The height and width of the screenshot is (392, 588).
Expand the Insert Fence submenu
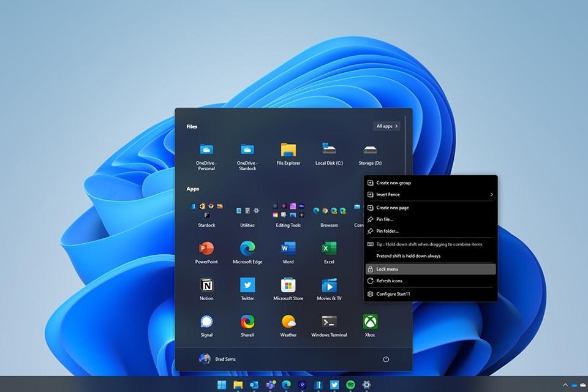pos(431,194)
